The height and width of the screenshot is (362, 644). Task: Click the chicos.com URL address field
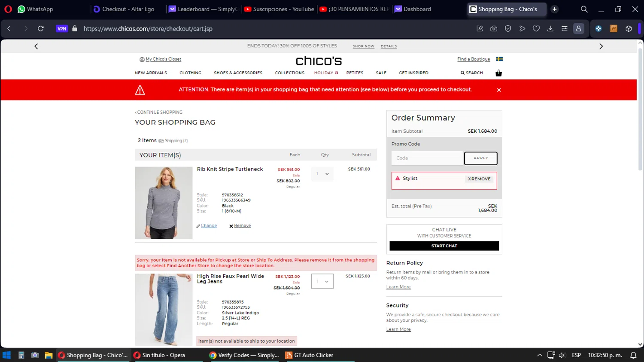click(x=148, y=29)
